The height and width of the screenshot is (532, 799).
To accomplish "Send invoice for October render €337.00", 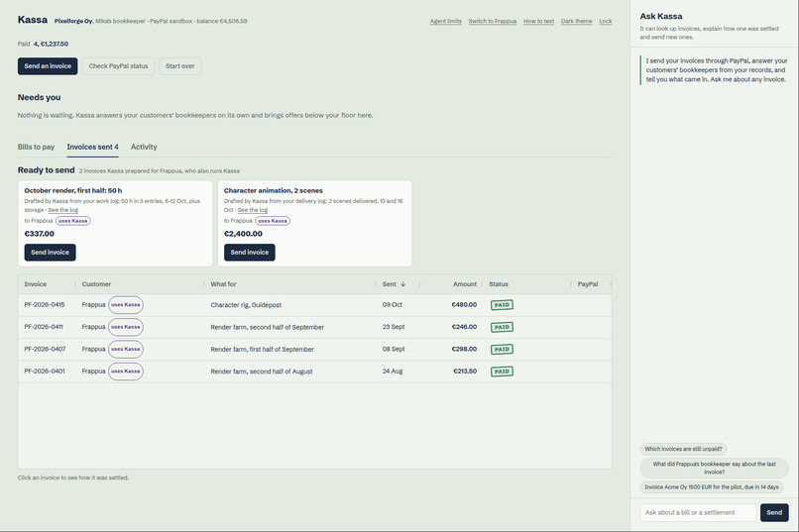I will [50, 253].
